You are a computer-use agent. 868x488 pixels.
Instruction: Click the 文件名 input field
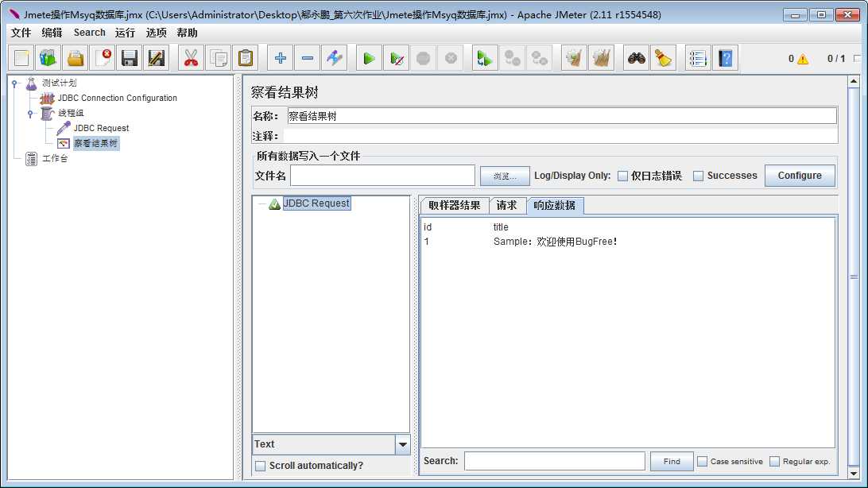coord(382,176)
